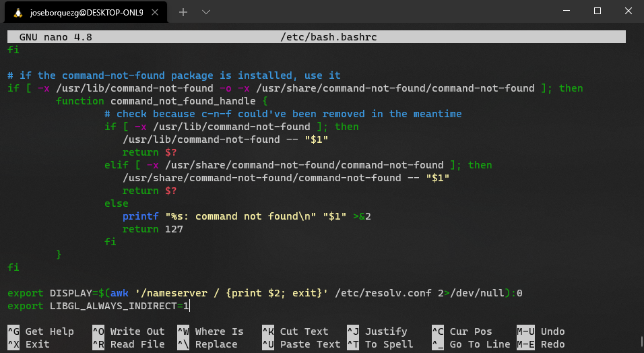The width and height of the screenshot is (644, 353).
Task: Click the ^J Justify shortcut label
Action: tap(377, 331)
